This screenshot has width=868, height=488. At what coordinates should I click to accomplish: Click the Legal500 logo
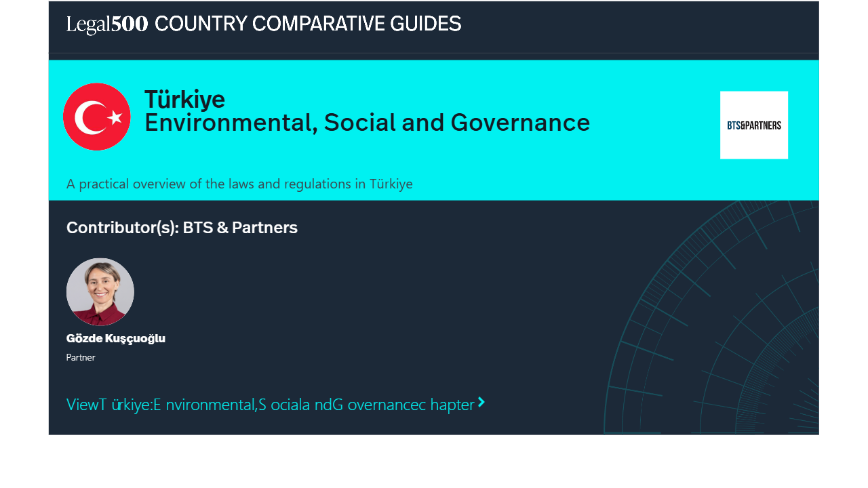coord(107,24)
